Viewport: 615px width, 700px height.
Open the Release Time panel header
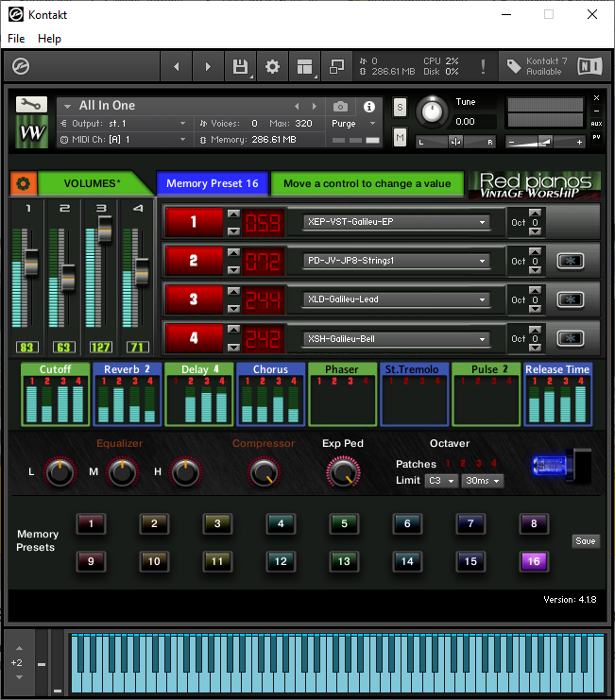(x=557, y=369)
